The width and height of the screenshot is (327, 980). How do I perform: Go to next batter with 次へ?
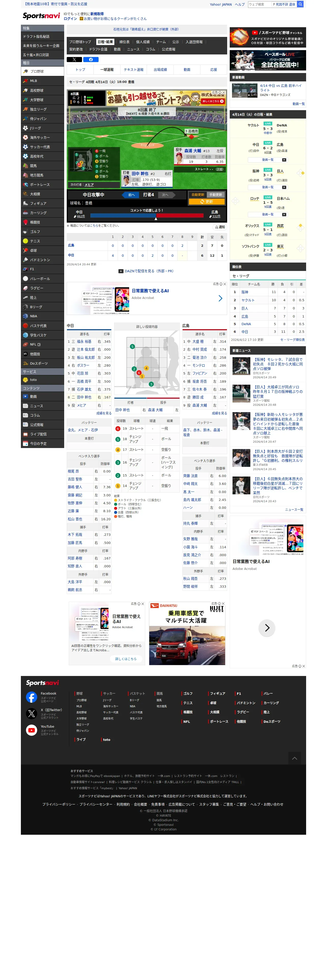pyautogui.click(x=166, y=195)
